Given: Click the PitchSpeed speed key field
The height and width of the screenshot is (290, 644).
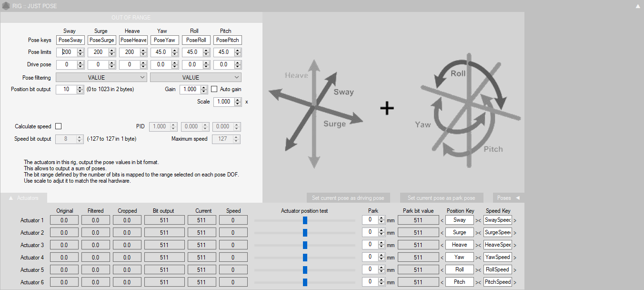Looking at the screenshot, I should click(x=497, y=282).
